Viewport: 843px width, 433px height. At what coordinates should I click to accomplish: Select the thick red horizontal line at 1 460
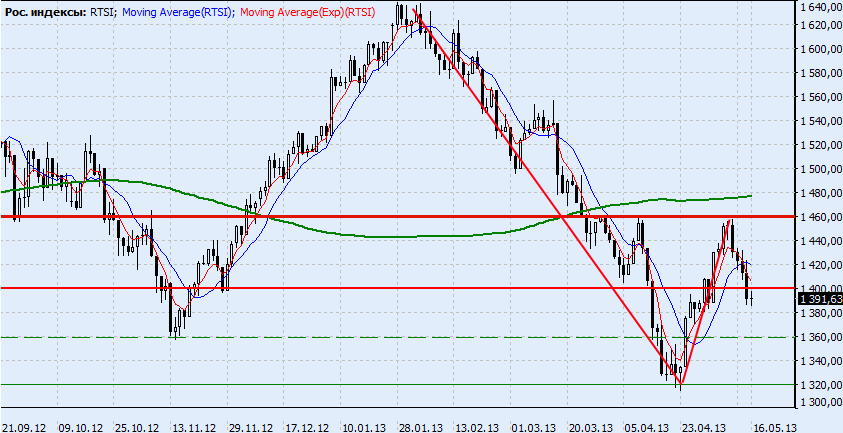coord(398,216)
